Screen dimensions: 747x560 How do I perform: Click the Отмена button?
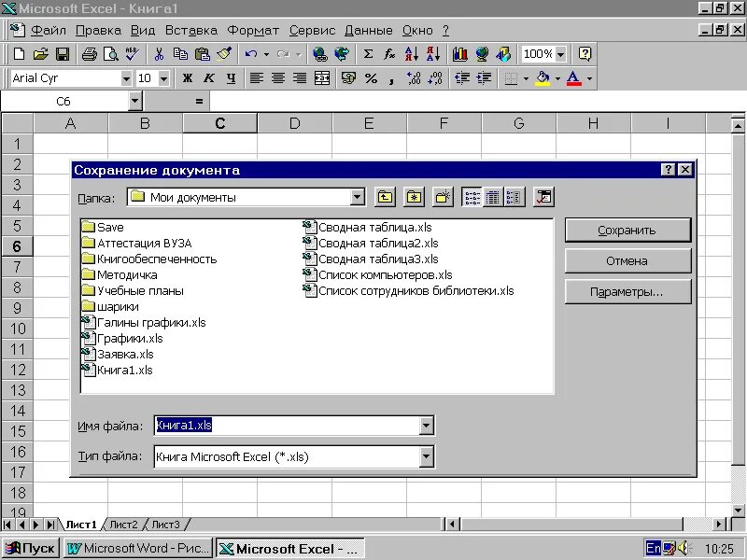coord(627,260)
